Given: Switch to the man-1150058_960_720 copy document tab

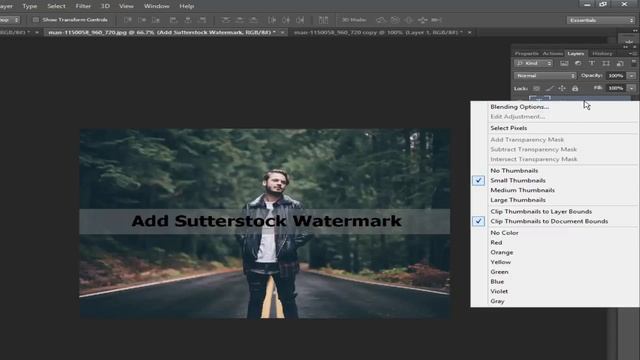Looking at the screenshot, I should [x=378, y=32].
